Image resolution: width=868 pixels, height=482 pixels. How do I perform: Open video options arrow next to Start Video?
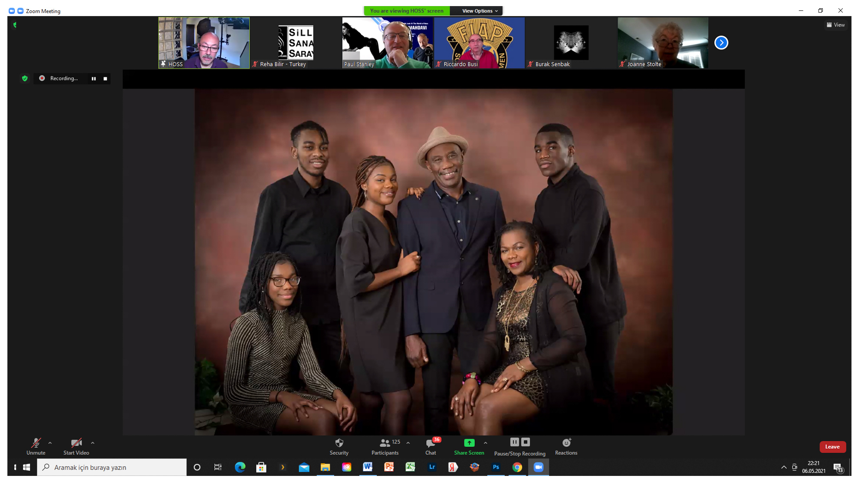92,443
